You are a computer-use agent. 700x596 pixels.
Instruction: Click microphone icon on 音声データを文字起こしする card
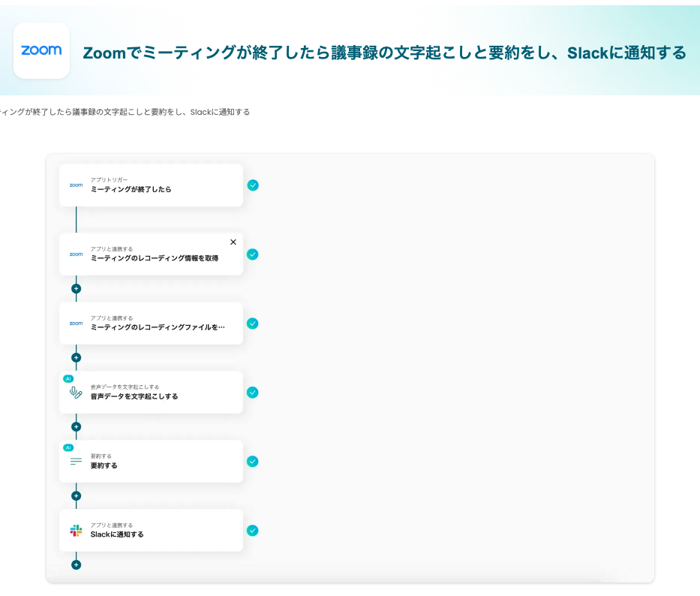pos(76,393)
